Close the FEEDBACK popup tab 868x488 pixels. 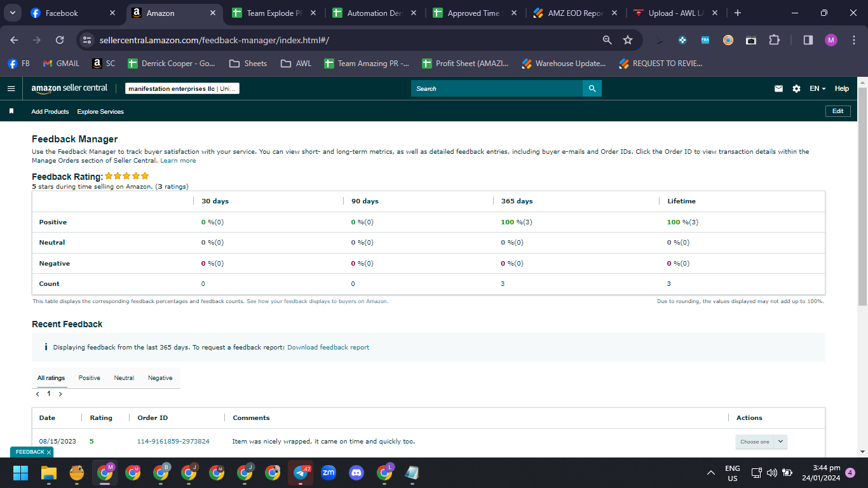(48, 452)
